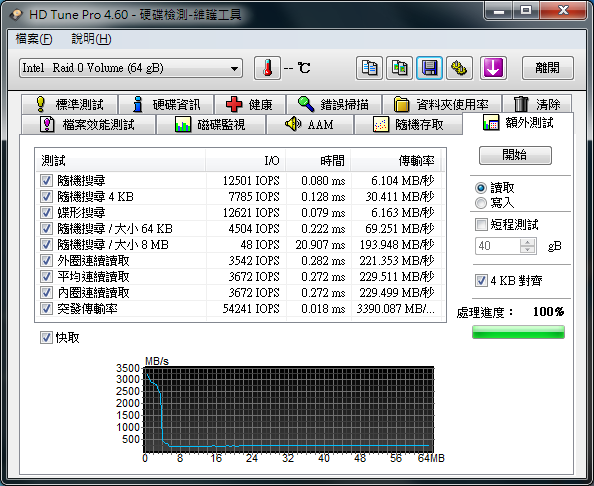Screen dimensions: 594x486
Task: Click the 12501 IOPS cell
Action: tap(251, 181)
